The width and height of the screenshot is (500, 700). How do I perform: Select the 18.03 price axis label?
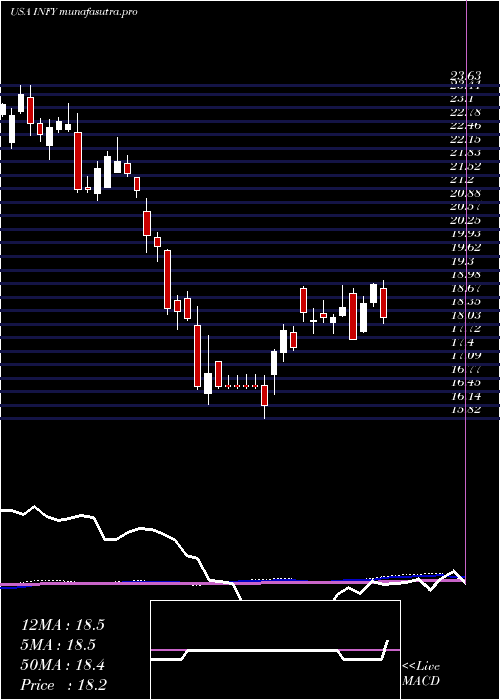click(467, 315)
